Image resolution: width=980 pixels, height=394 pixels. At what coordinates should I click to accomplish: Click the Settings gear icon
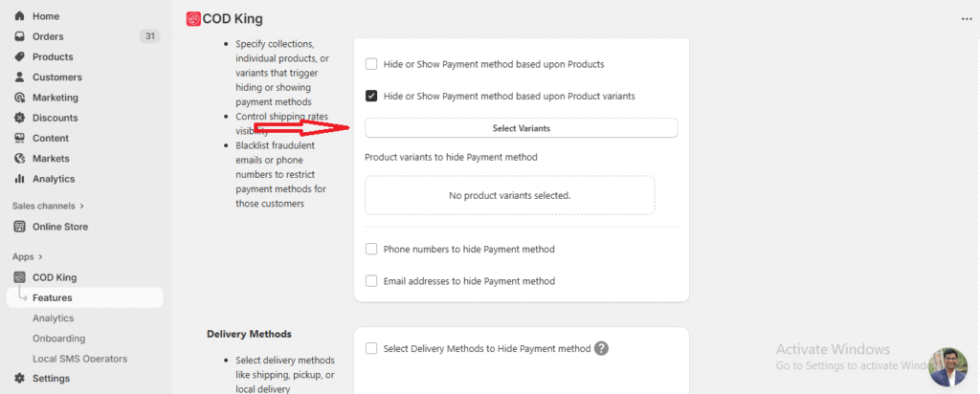click(x=19, y=378)
